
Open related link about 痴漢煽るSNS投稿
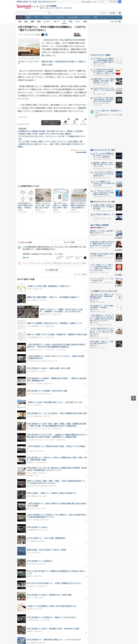50,131
